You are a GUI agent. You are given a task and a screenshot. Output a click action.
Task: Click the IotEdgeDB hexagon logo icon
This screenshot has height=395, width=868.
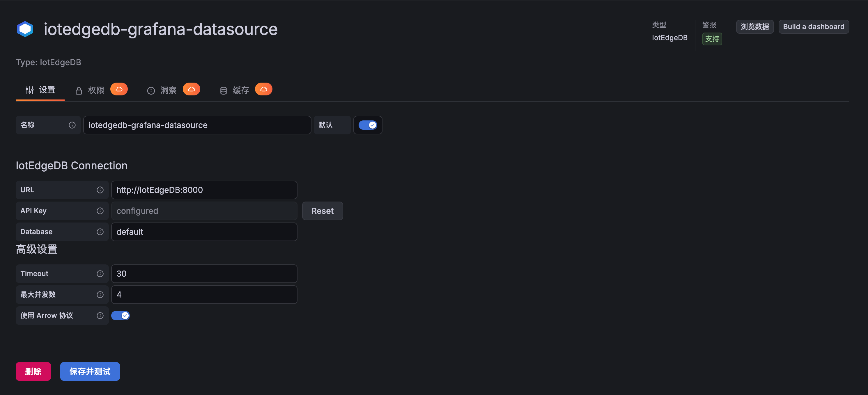[25, 29]
